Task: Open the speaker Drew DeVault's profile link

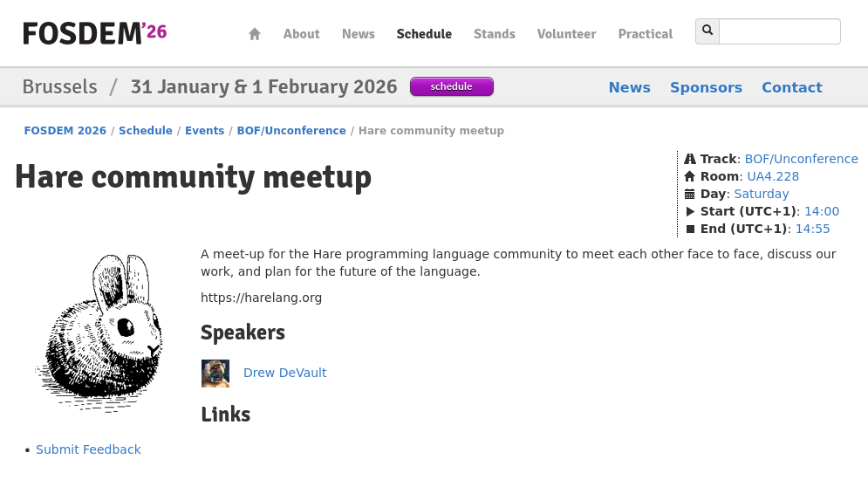Action: click(285, 374)
